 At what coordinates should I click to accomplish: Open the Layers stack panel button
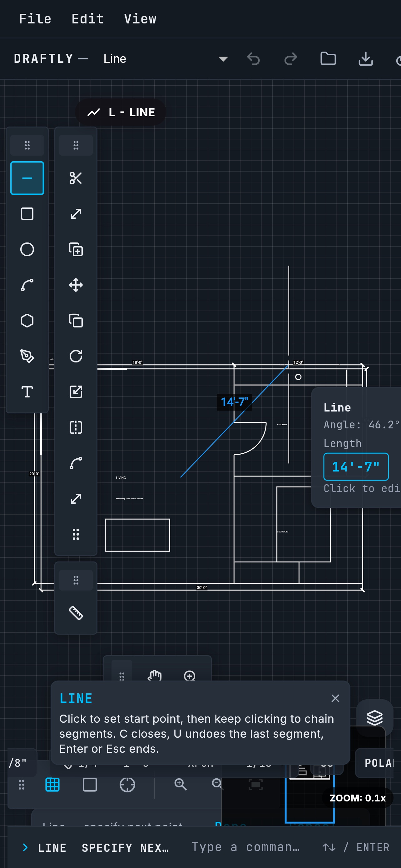point(374,718)
